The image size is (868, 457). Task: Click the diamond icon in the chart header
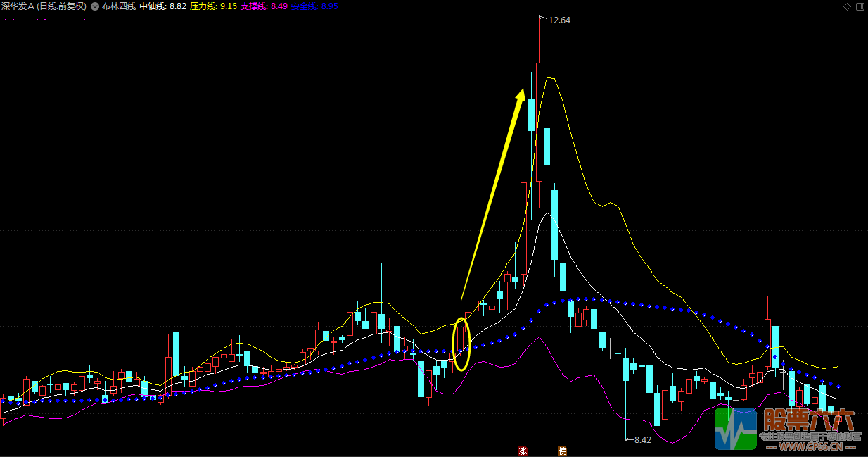[x=847, y=6]
